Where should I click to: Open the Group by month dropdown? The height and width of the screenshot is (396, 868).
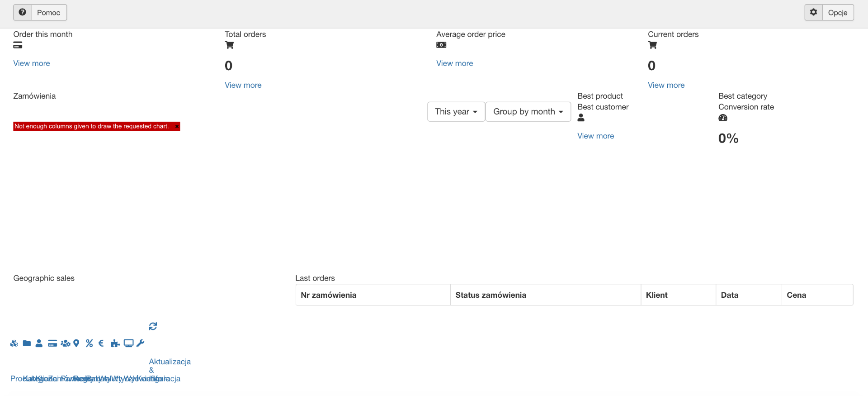pos(528,112)
